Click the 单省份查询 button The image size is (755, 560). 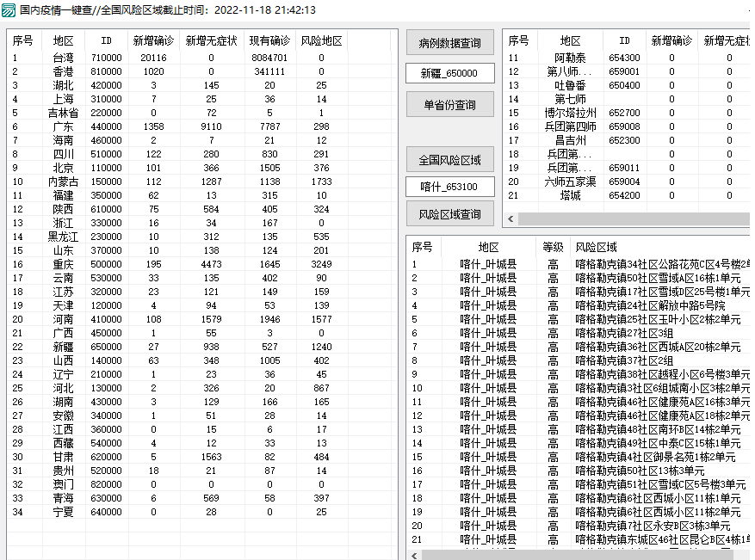pos(449,105)
